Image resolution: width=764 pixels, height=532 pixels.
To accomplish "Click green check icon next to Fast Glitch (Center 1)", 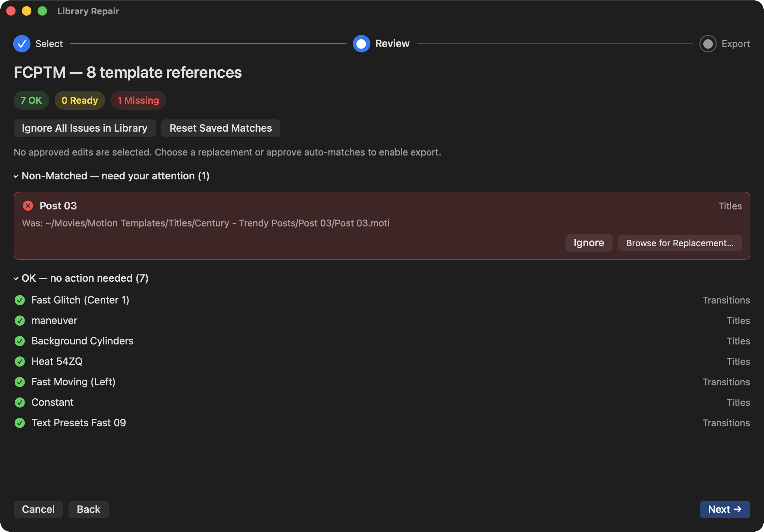I will (20, 300).
